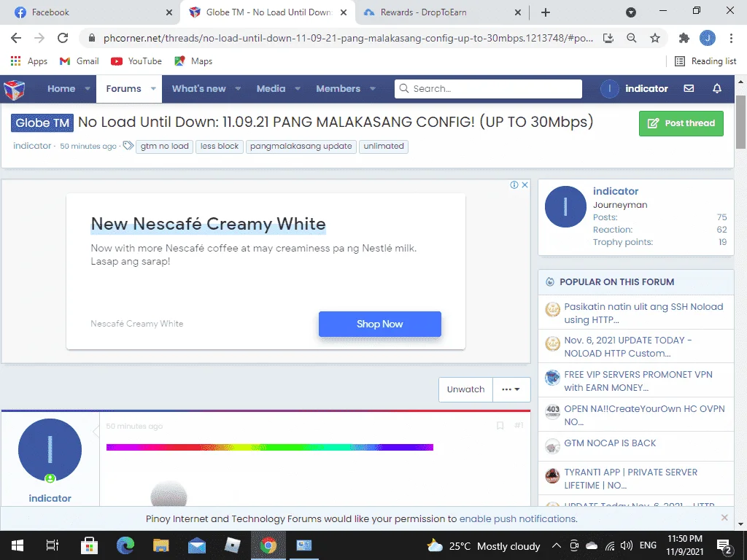Open FREE VIP SERVERS PROMONET VPN thread

click(638, 381)
